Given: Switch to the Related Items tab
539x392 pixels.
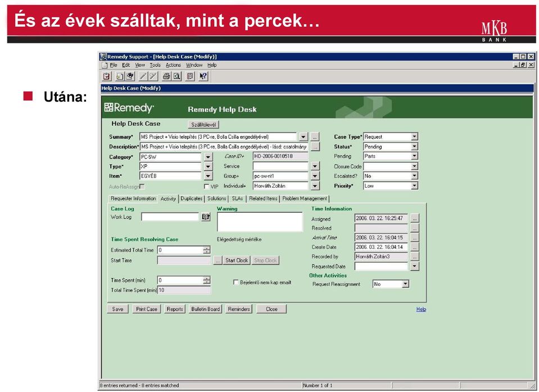Looking at the screenshot, I should tap(263, 199).
